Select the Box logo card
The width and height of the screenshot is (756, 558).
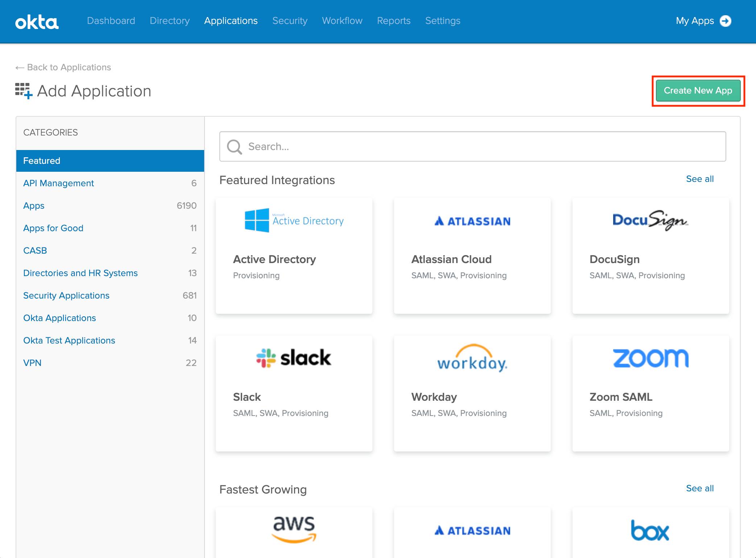[650, 530]
